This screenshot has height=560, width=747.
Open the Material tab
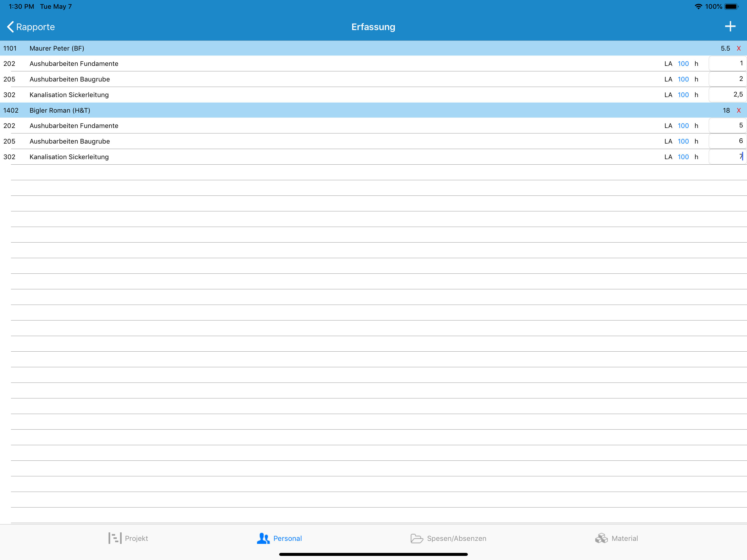(x=616, y=538)
